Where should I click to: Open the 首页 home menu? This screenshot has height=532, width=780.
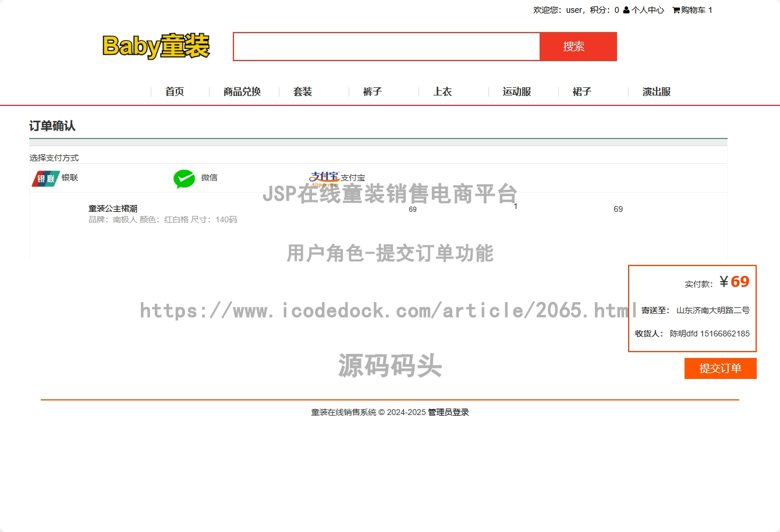click(x=175, y=91)
